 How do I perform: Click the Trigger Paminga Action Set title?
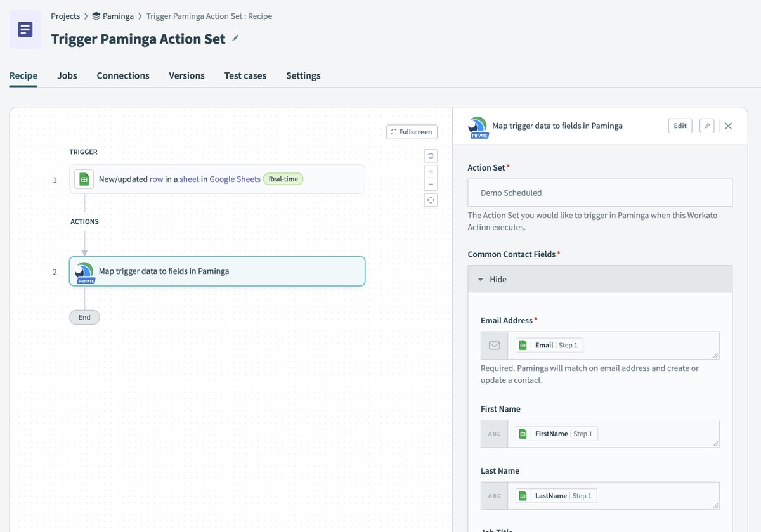[138, 39]
